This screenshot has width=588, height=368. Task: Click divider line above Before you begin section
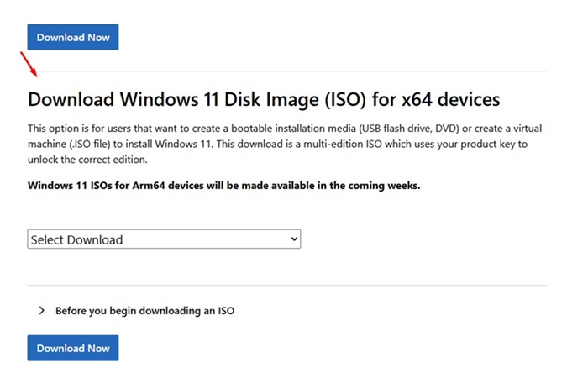click(287, 285)
